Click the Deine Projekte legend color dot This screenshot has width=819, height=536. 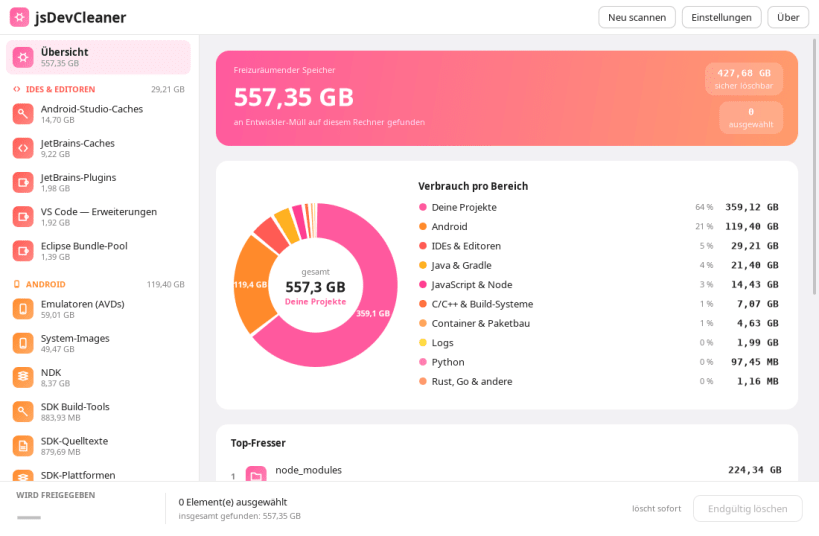coord(423,207)
